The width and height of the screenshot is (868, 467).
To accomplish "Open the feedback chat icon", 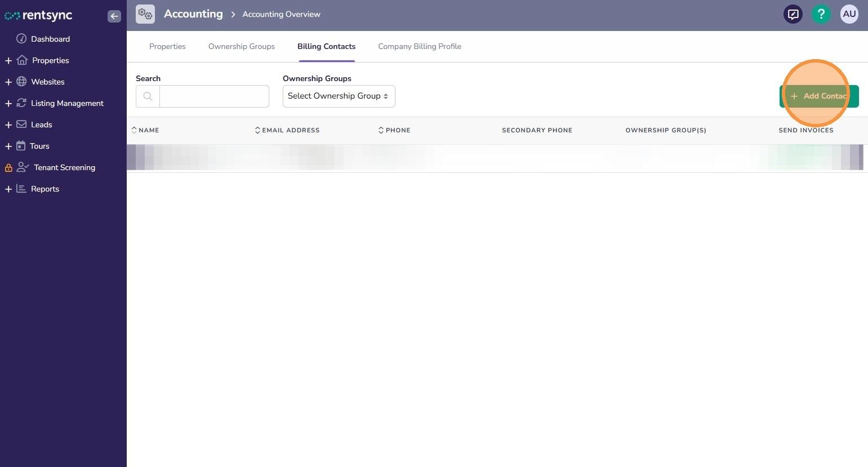I will click(793, 14).
